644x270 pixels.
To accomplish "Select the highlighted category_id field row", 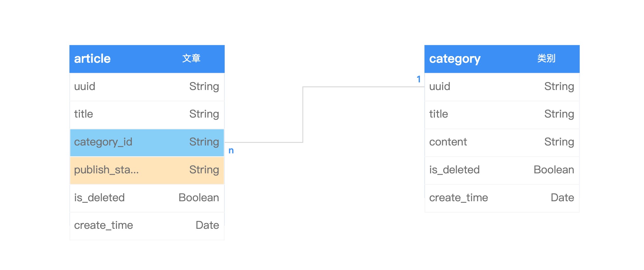I will click(x=147, y=142).
